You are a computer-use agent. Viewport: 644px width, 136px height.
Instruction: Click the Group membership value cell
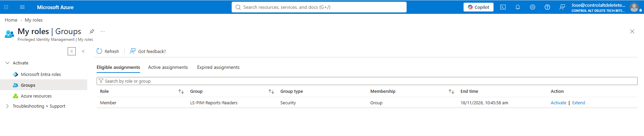[x=376, y=103]
